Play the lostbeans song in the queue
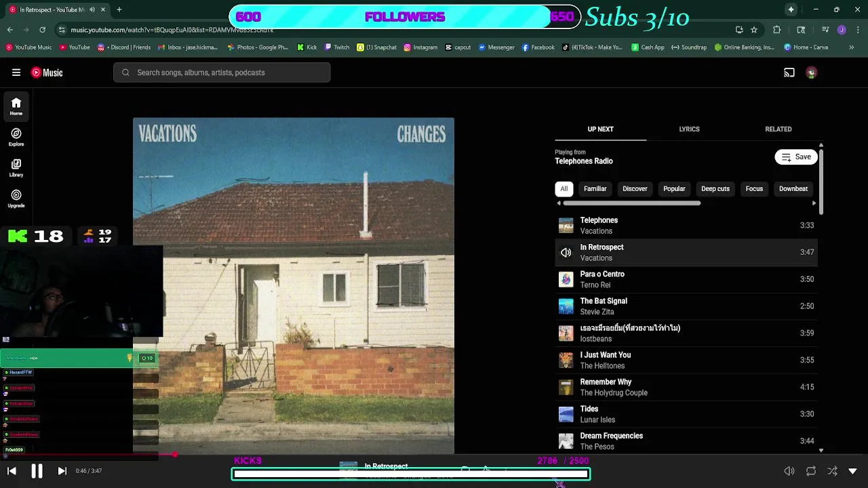868x488 pixels. coord(686,333)
